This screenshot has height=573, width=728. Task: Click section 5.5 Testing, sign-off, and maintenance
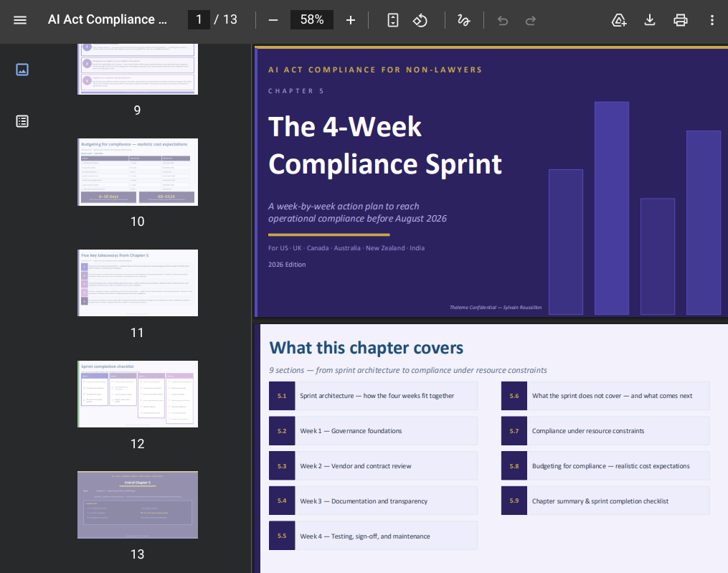(x=373, y=536)
